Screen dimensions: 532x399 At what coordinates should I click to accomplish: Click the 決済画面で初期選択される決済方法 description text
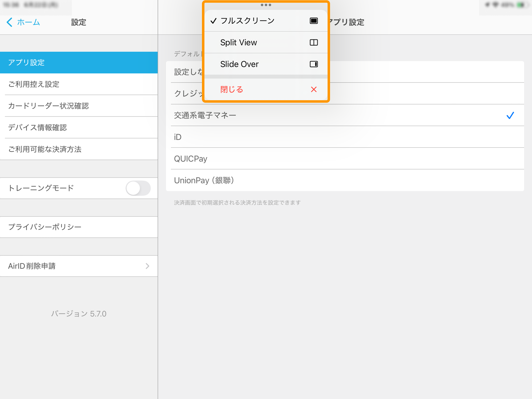point(237,202)
